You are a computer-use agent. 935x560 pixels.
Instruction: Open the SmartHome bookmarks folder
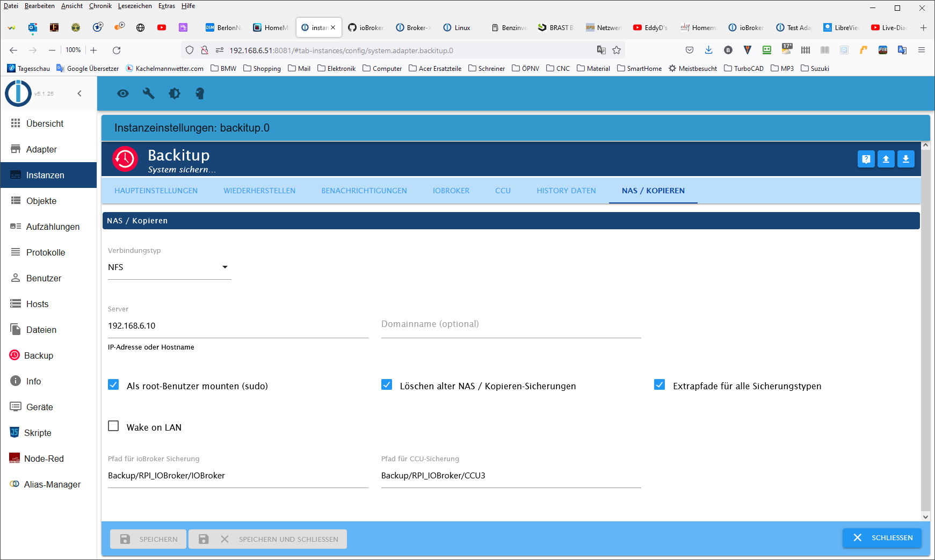tap(639, 68)
